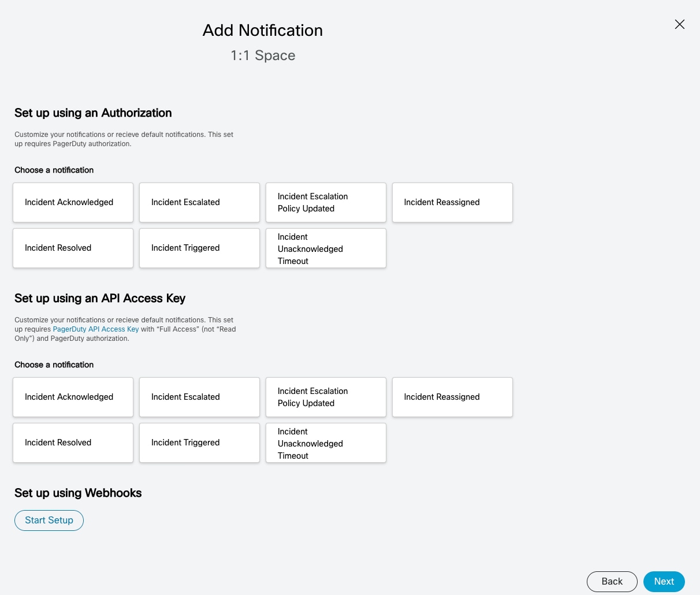The height and width of the screenshot is (595, 700).
Task: Open the PagerDuty API Access Key link
Action: click(x=95, y=329)
